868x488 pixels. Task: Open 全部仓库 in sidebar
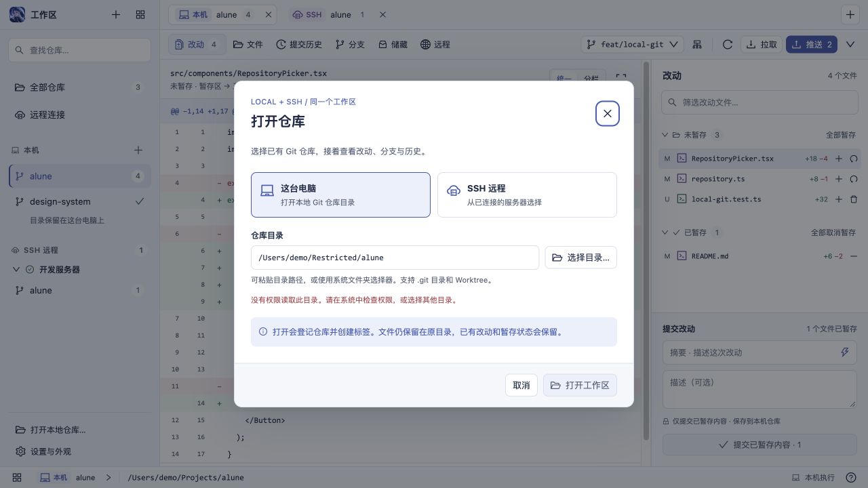click(x=79, y=87)
